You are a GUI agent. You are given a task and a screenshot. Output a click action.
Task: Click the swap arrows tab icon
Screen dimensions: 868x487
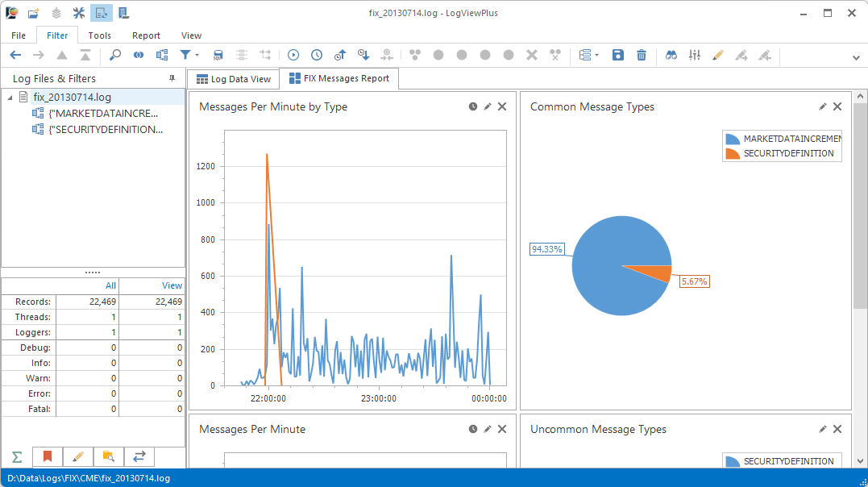coord(139,456)
